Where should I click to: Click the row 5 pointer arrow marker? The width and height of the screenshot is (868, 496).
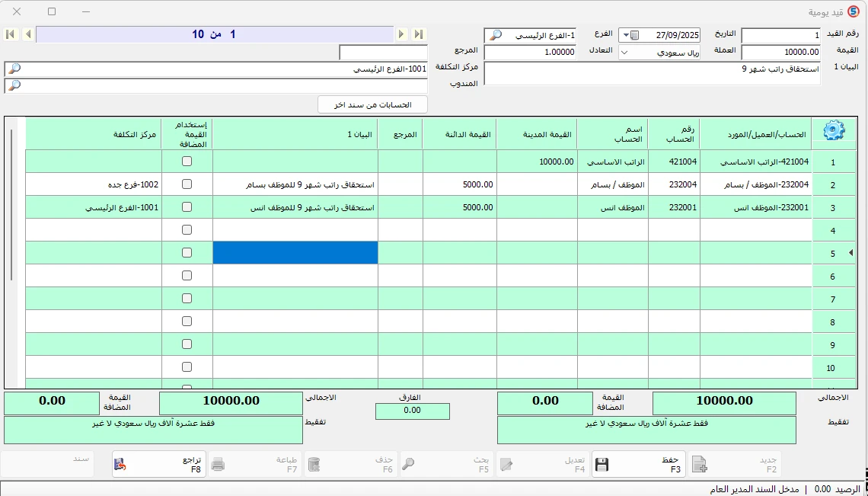[850, 253]
